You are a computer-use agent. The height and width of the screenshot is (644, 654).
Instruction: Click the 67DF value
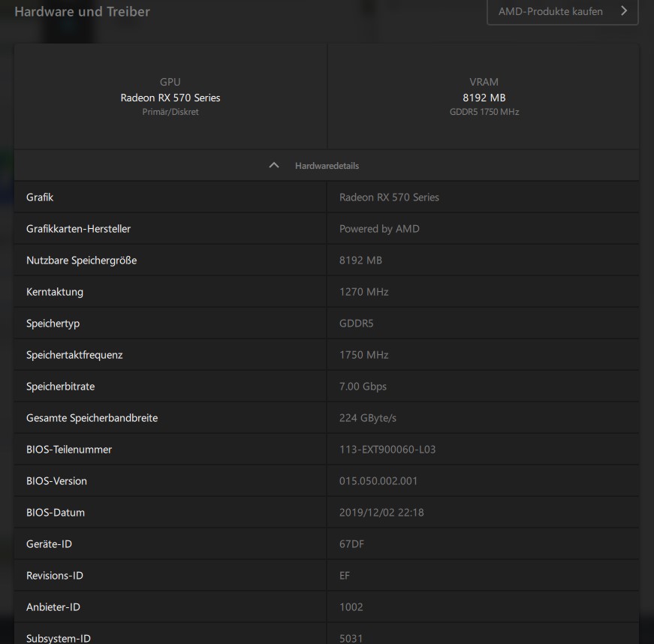point(351,544)
